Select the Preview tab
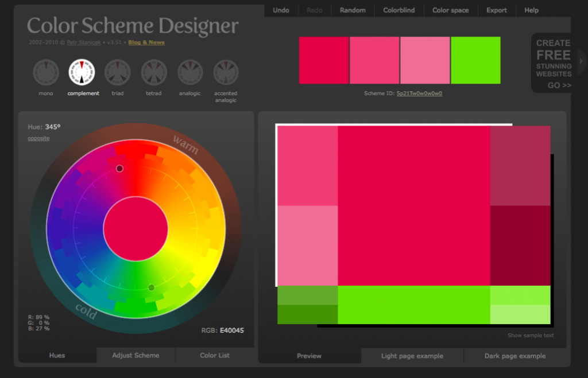588x378 pixels. (309, 356)
